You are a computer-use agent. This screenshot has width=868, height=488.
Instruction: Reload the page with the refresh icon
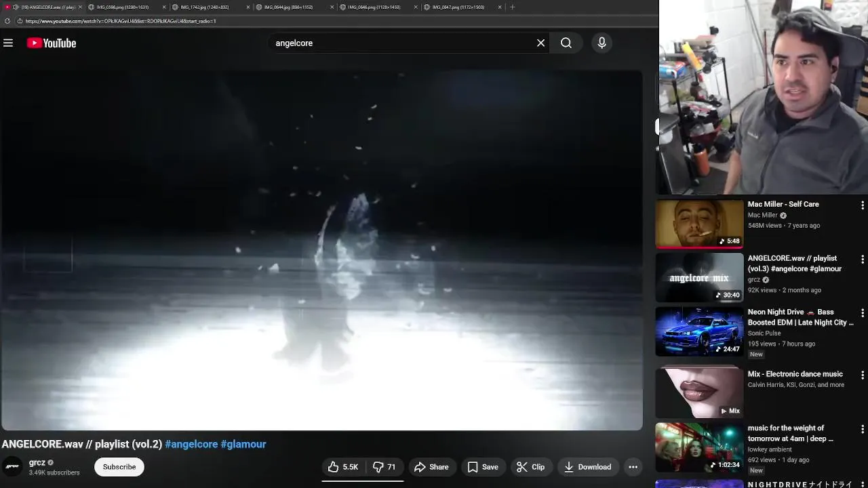click(7, 21)
